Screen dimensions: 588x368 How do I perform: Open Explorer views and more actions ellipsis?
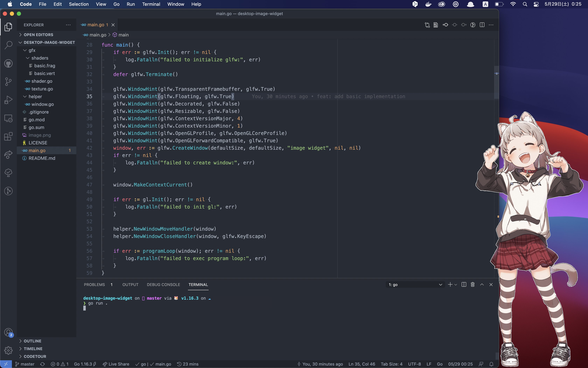point(68,25)
